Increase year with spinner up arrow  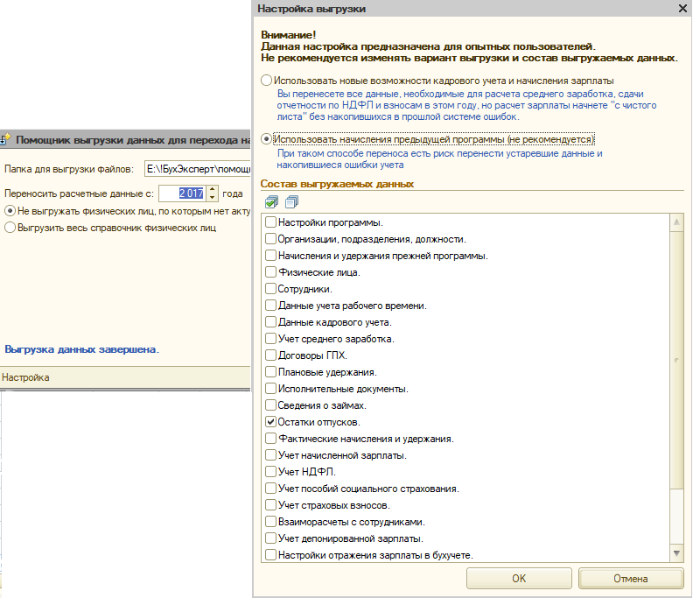(213, 190)
